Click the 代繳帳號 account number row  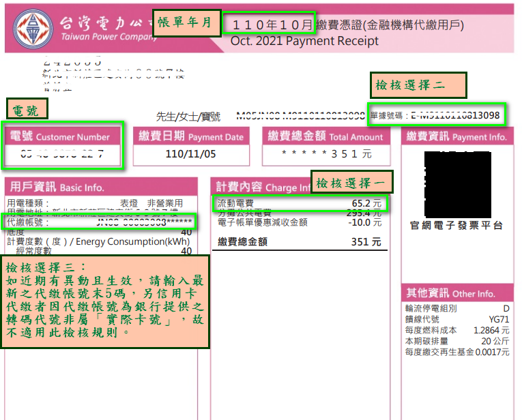click(x=99, y=222)
